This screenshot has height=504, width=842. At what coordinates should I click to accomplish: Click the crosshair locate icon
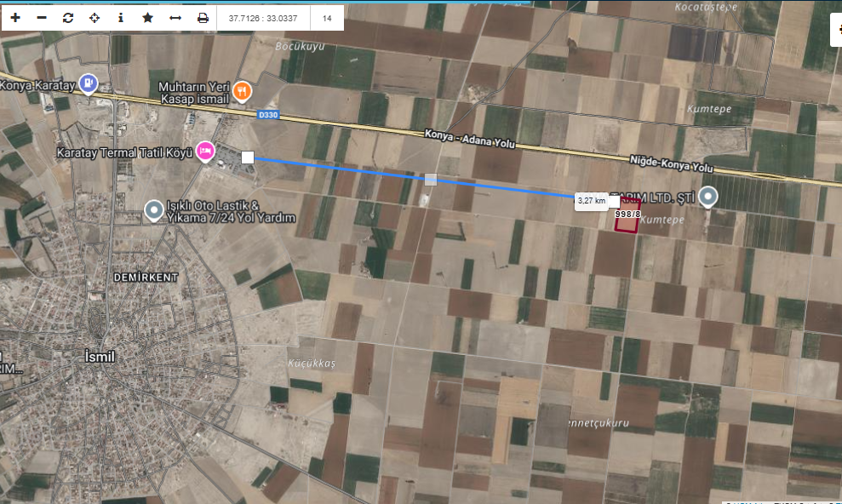[x=95, y=18]
